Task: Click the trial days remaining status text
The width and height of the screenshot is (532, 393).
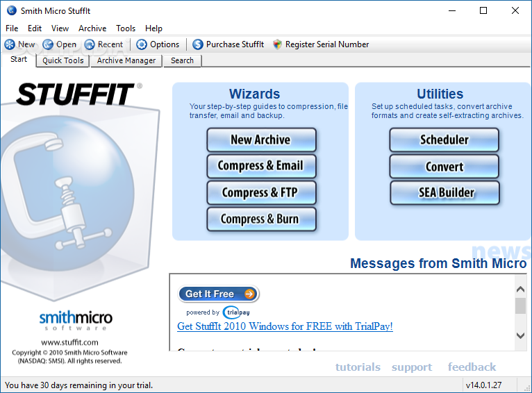Action: click(x=78, y=385)
